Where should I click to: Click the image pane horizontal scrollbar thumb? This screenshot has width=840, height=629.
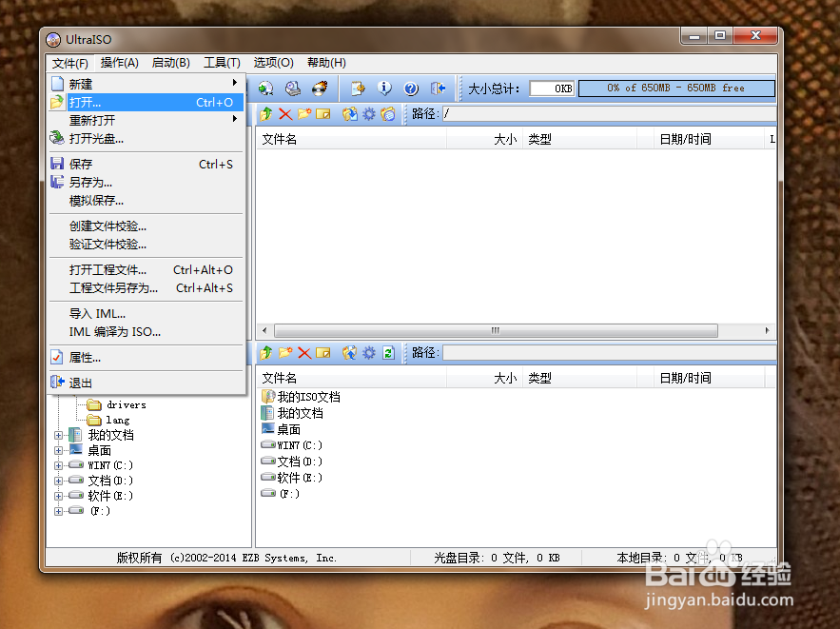[x=496, y=330]
